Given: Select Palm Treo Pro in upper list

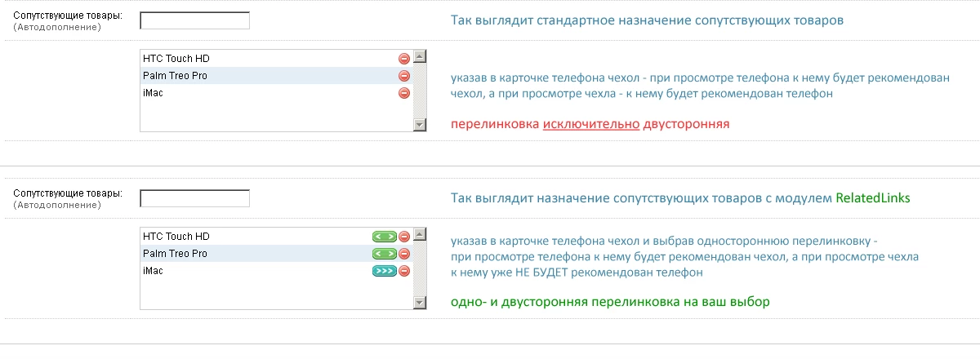Looking at the screenshot, I should pyautogui.click(x=277, y=76).
